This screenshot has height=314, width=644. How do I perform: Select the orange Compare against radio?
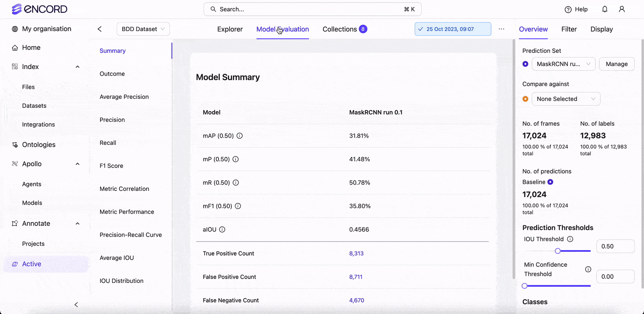pos(525,99)
